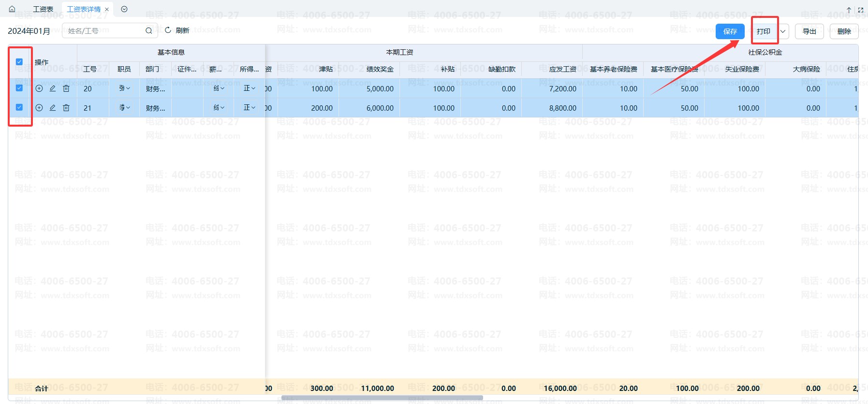Viewport: 868px width, 404px height.
Task: Switch to the 工资表 tab
Action: [43, 9]
